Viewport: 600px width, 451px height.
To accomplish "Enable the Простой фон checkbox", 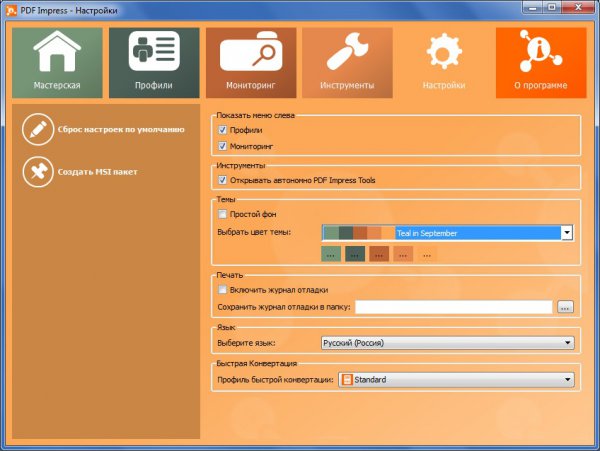I will tap(222, 214).
